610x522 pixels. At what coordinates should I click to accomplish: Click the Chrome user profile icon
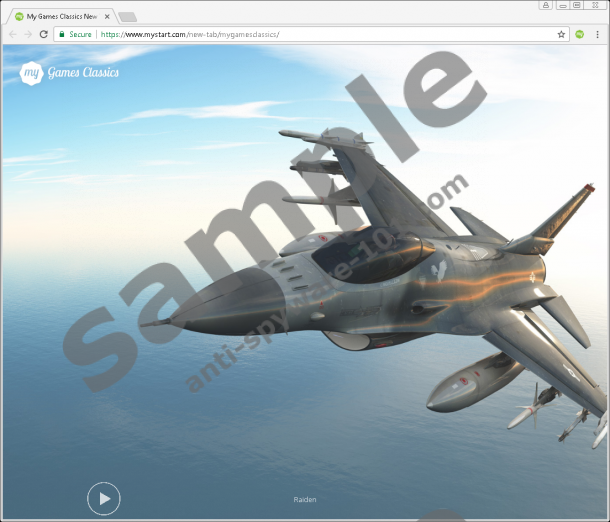(546, 5)
